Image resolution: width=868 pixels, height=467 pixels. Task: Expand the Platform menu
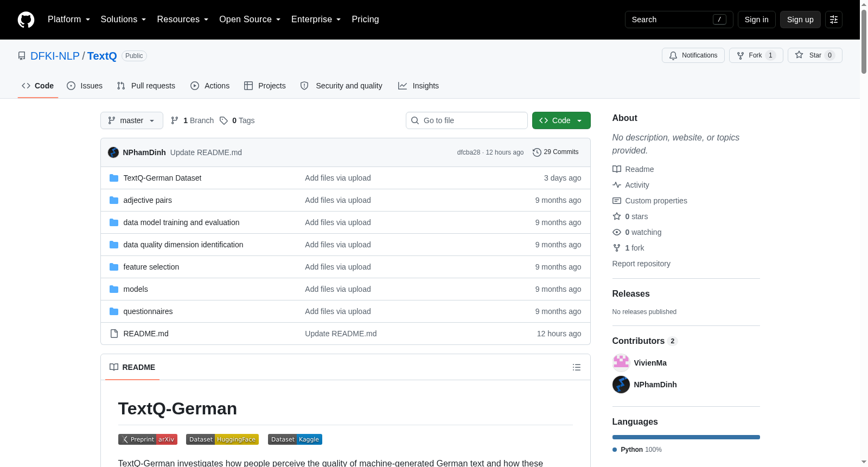69,20
